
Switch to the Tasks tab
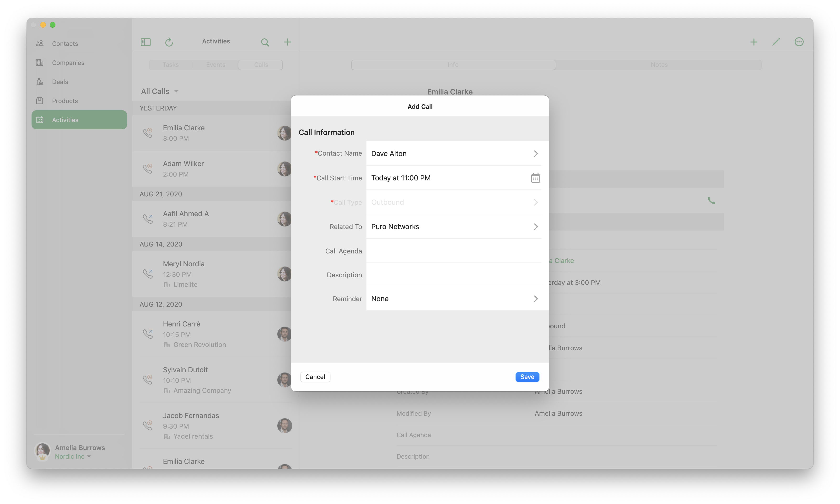pyautogui.click(x=171, y=64)
